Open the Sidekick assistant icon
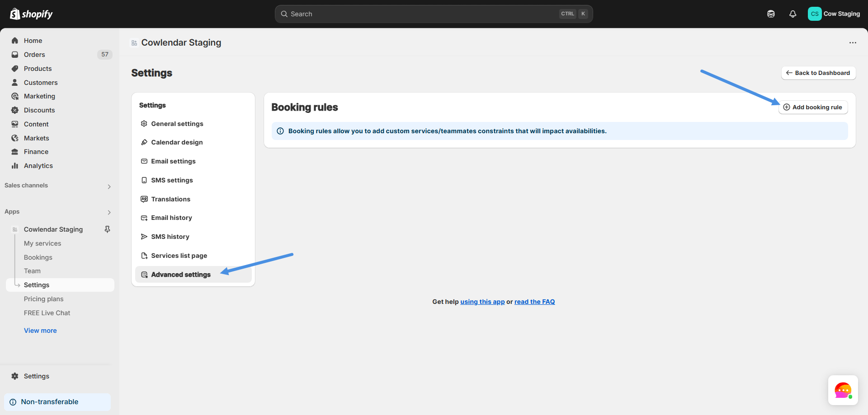Image resolution: width=868 pixels, height=415 pixels. (771, 14)
